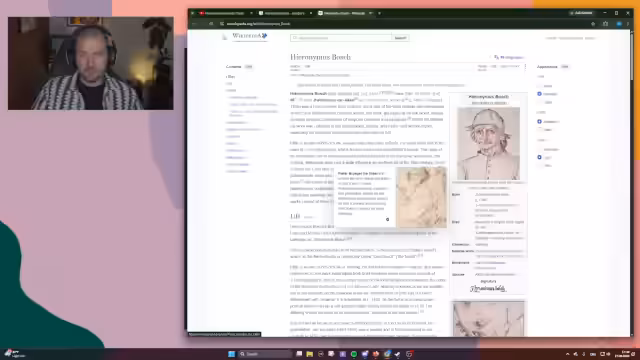Jump to (Top) in the Contents list
The height and width of the screenshot is (360, 640).
pos(231,76)
